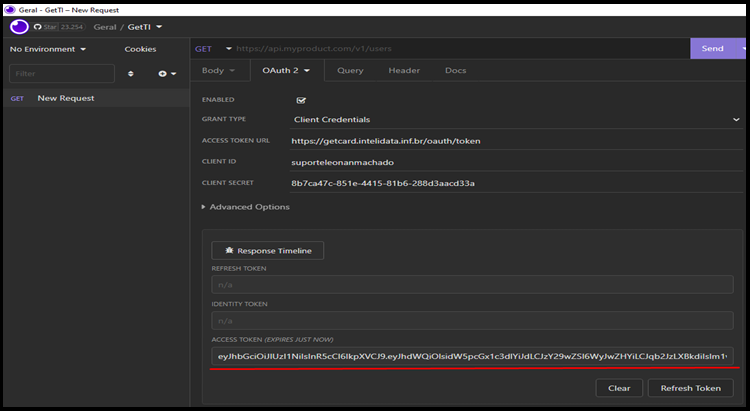Click the ENABLED label
Viewport: 750px width, 411px height.
[x=218, y=100]
